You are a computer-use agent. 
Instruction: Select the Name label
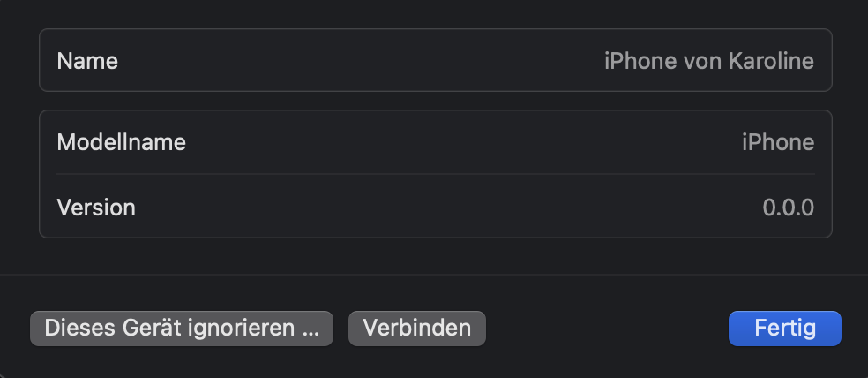[87, 61]
